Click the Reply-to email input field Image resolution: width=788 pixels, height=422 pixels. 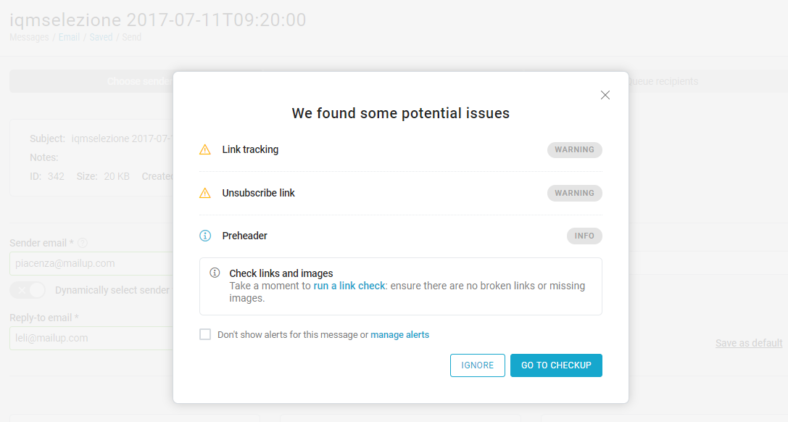point(90,338)
